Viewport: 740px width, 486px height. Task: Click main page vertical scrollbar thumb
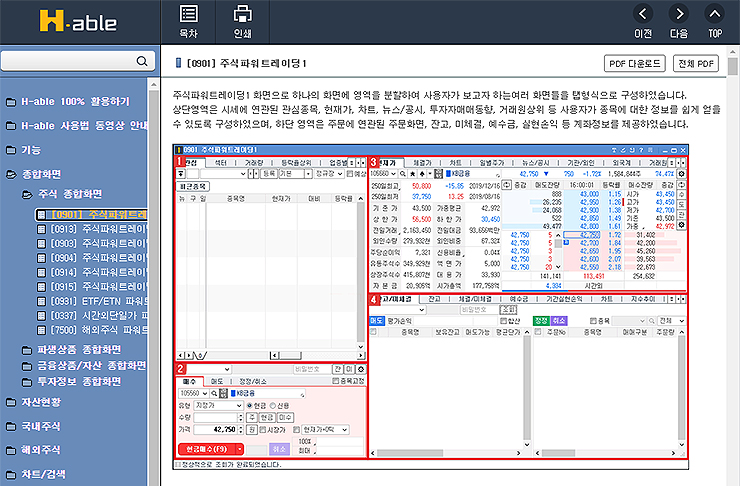pos(733,66)
